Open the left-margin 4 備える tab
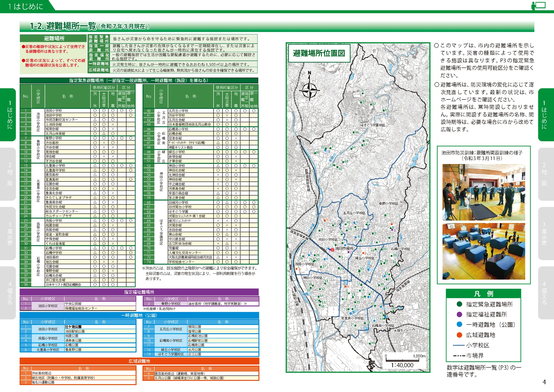554x392 pixels. pyautogui.click(x=8, y=293)
